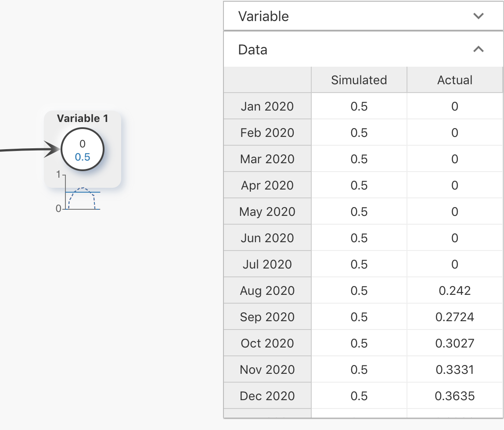This screenshot has width=504, height=430.
Task: Select the May 2020 row header
Action: tap(267, 211)
